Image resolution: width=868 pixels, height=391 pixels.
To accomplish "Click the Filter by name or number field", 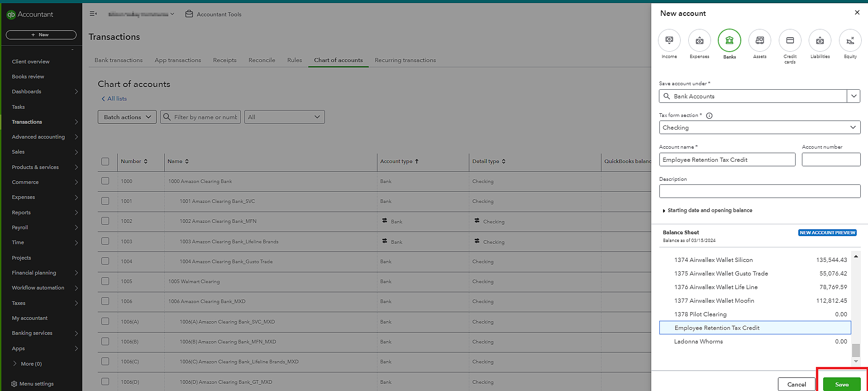I will tap(200, 117).
